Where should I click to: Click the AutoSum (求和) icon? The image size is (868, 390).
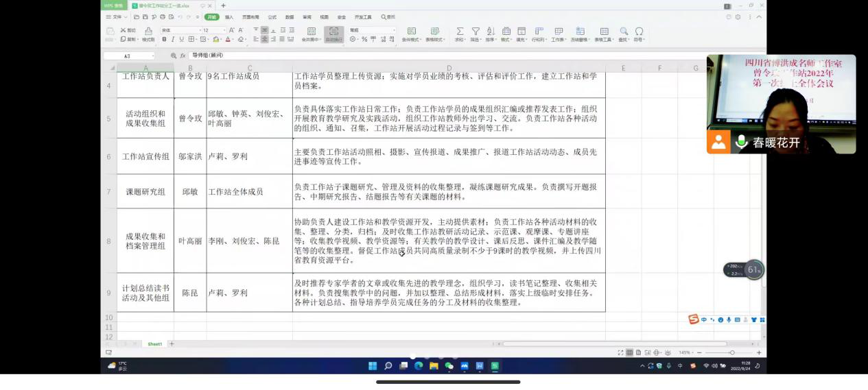pos(460,32)
